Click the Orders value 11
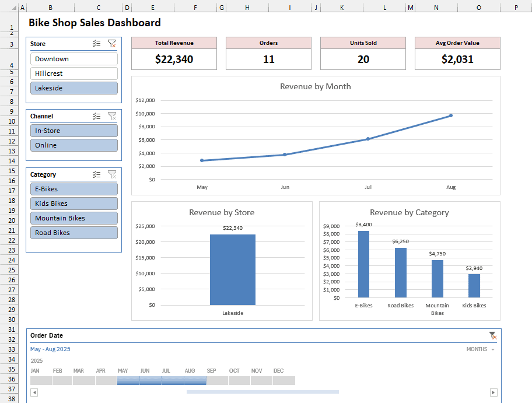 point(269,59)
